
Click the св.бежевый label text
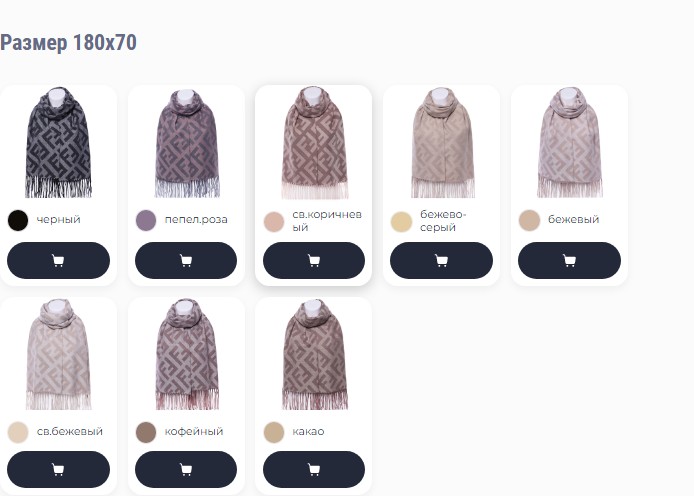(x=70, y=431)
